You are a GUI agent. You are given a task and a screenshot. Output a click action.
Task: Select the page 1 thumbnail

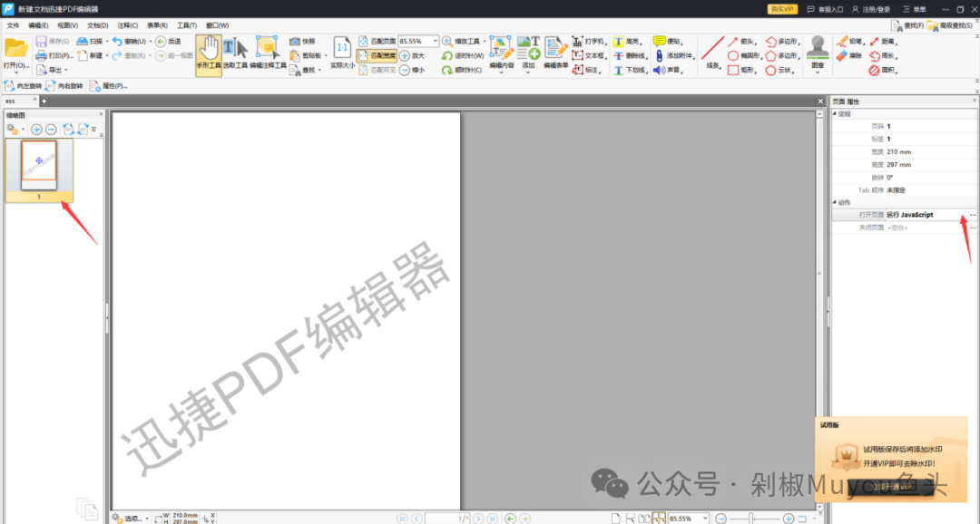pos(39,170)
